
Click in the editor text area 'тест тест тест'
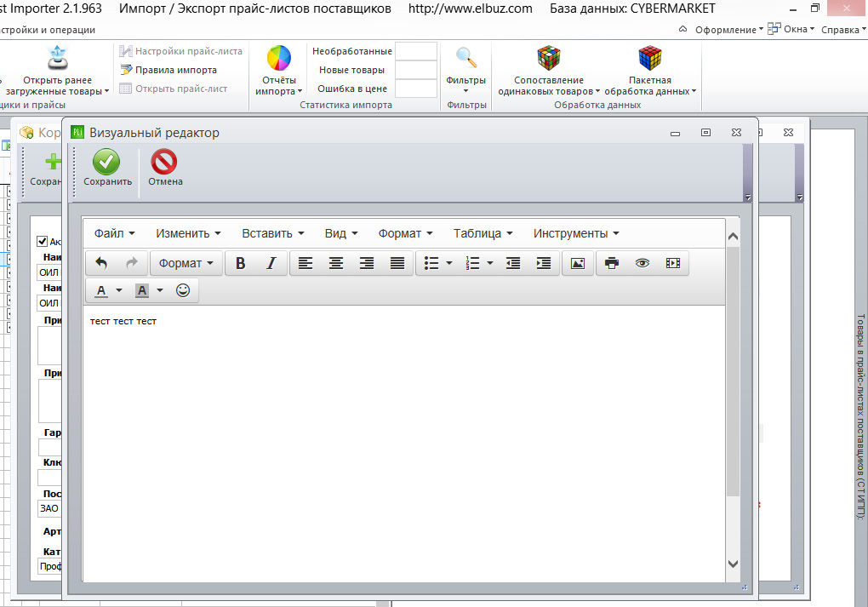(123, 321)
